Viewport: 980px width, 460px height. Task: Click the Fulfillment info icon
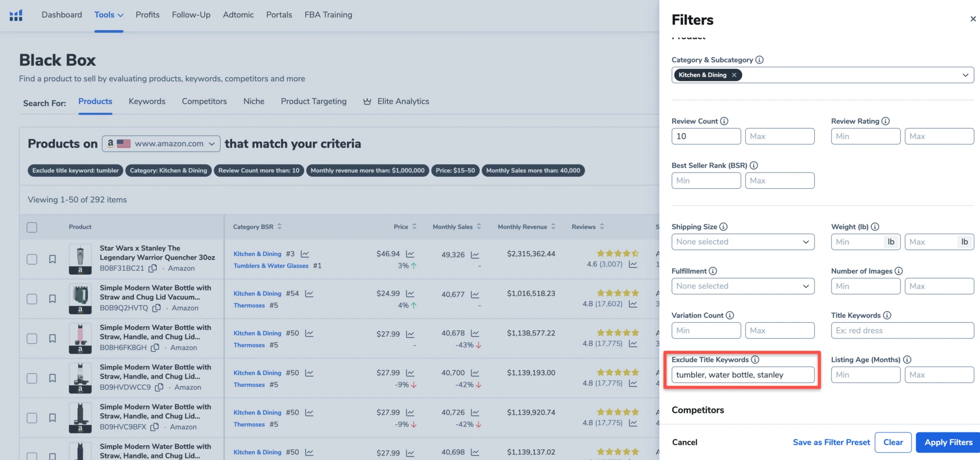coord(713,271)
